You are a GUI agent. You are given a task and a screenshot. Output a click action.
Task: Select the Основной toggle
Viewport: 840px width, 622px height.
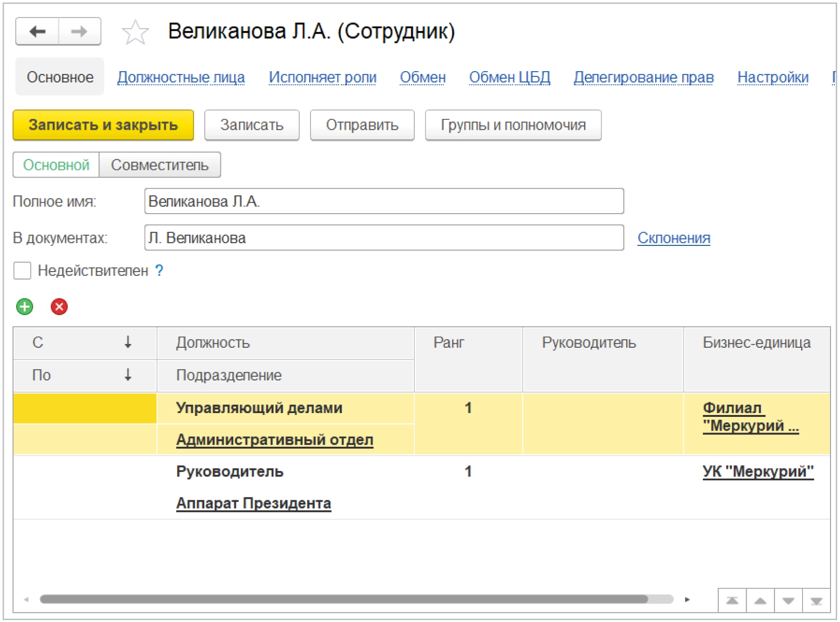(x=56, y=165)
